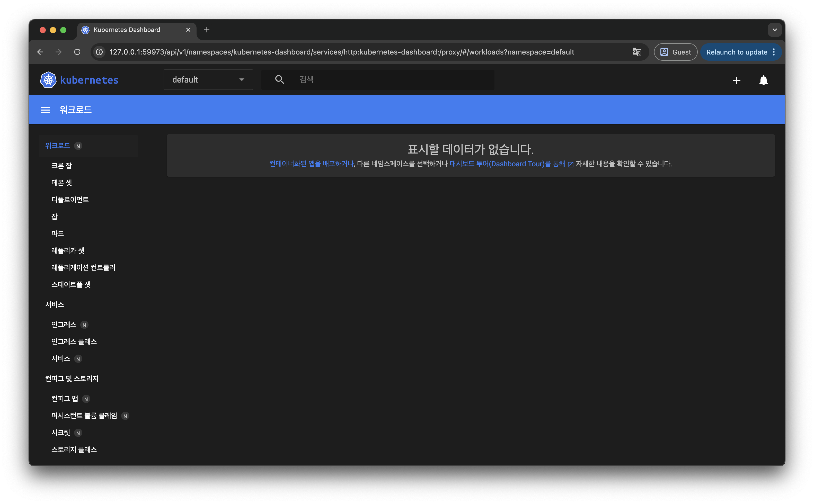Open Chrome three-dot menu

pyautogui.click(x=774, y=52)
